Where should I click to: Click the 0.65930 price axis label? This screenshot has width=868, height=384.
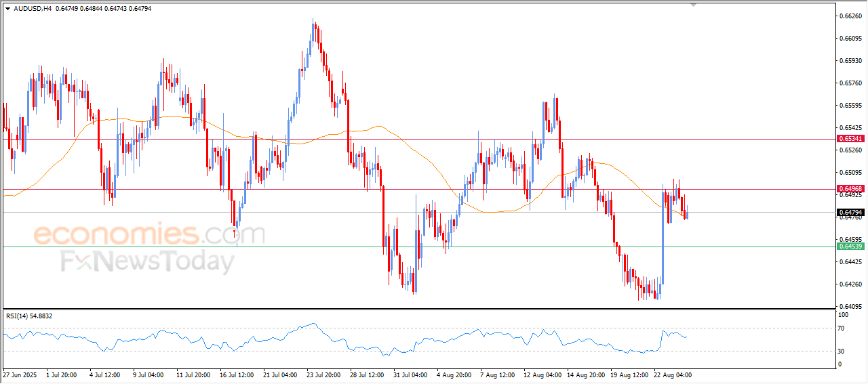[851, 61]
